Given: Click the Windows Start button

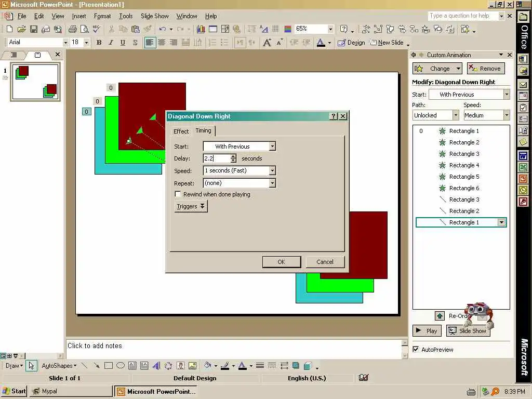Looking at the screenshot, I should pyautogui.click(x=14, y=391).
